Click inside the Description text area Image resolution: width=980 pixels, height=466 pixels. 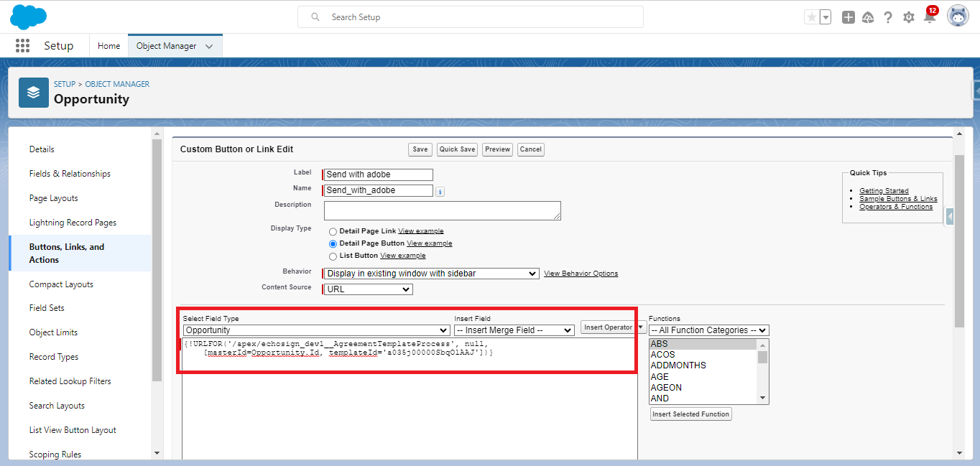tap(443, 210)
